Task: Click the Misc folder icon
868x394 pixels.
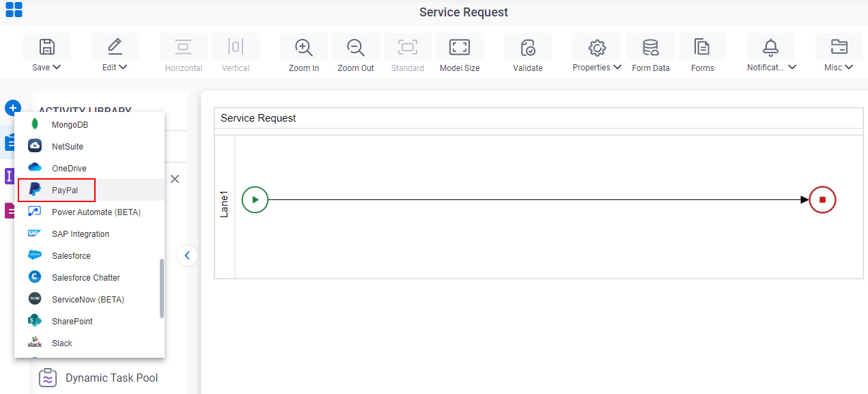Action: tap(839, 47)
